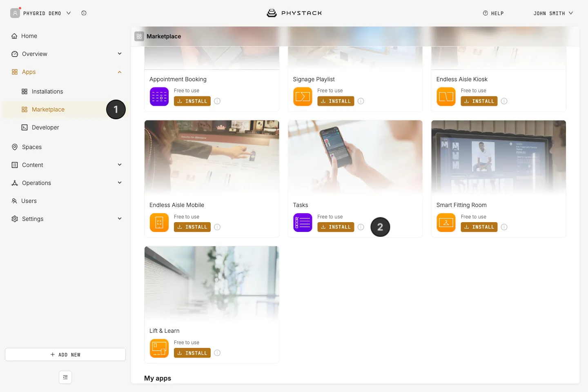
Task: Click the Smart Fitting Room hanger icon
Action: coord(446,223)
